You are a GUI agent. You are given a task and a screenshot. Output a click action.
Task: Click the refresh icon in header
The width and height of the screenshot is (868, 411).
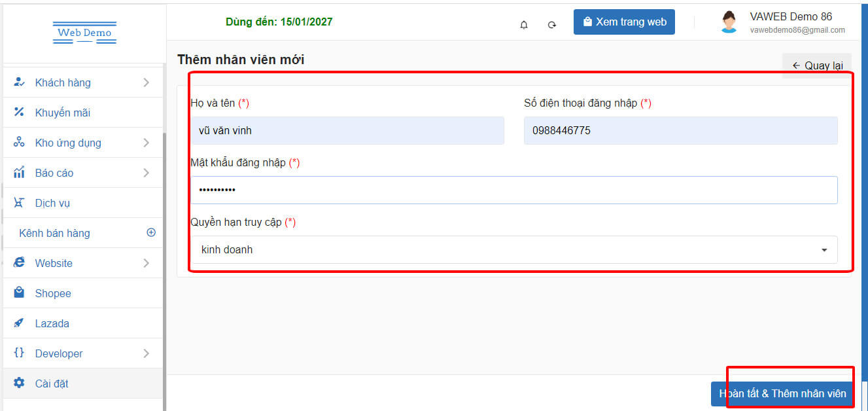[x=552, y=25]
